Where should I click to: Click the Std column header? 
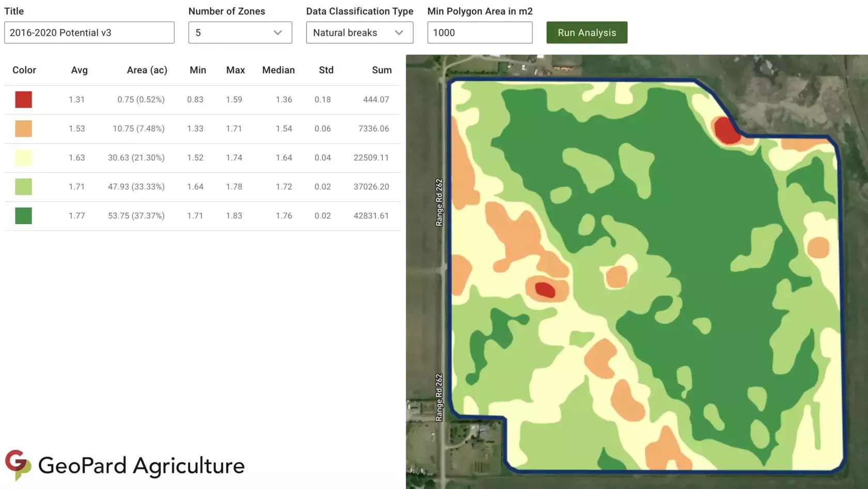326,70
